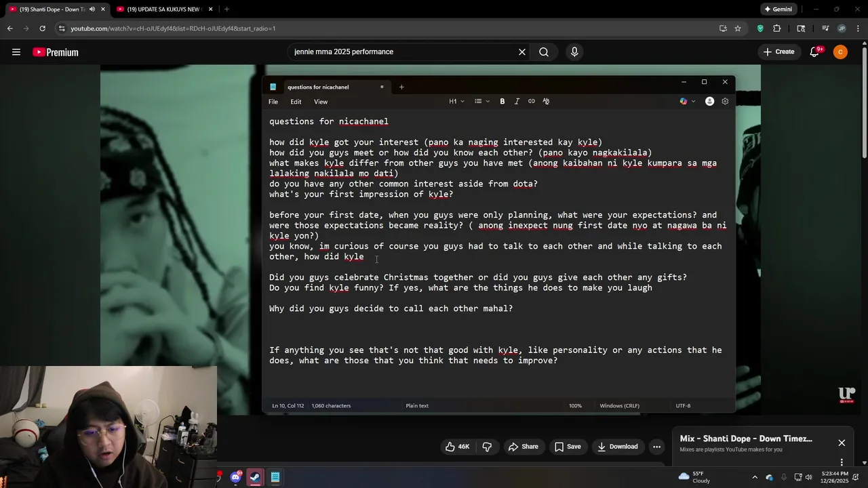Image resolution: width=868 pixels, height=488 pixels.
Task: Go to the YouTube Premium home logo
Action: pyautogui.click(x=56, y=52)
